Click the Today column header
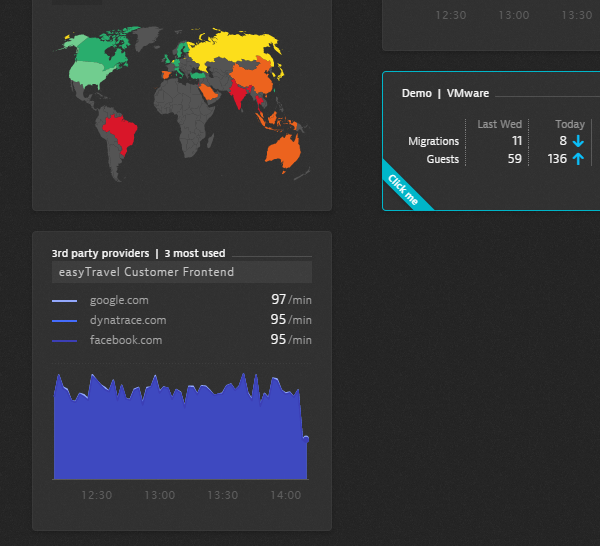600x546 pixels. 570,124
